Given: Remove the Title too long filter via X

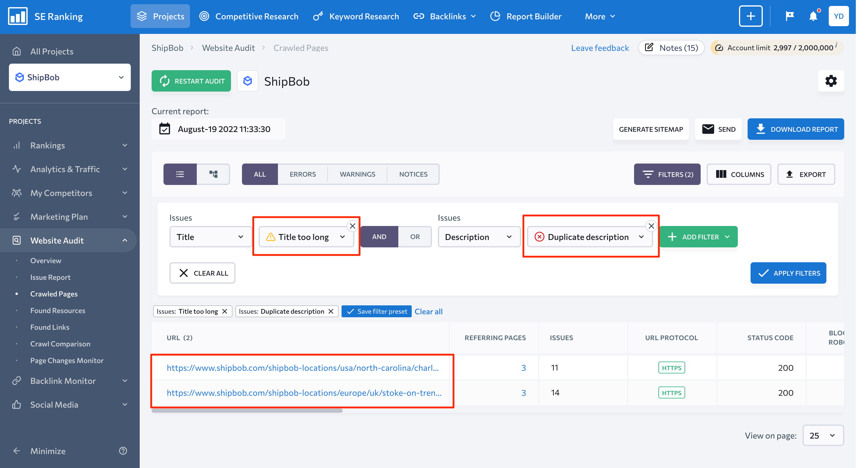Looking at the screenshot, I should (353, 226).
